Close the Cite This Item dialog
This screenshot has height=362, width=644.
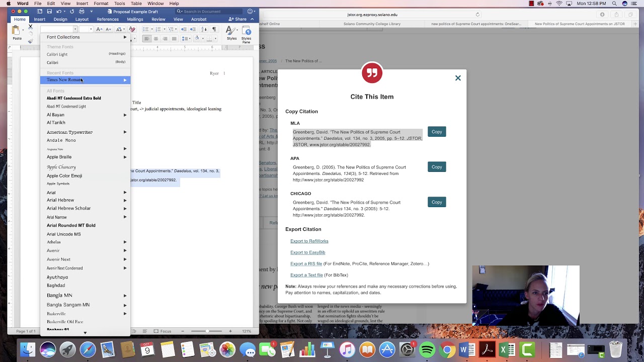tap(458, 78)
